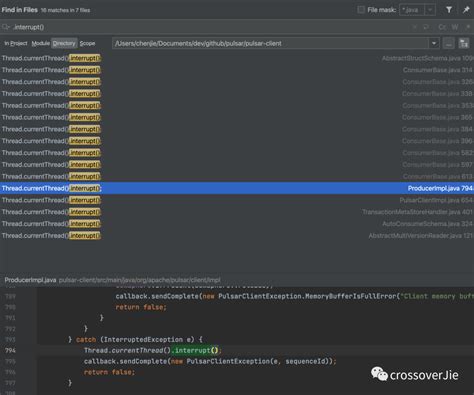Toggle the recursive directory search icon
474x395 pixels.
click(464, 43)
